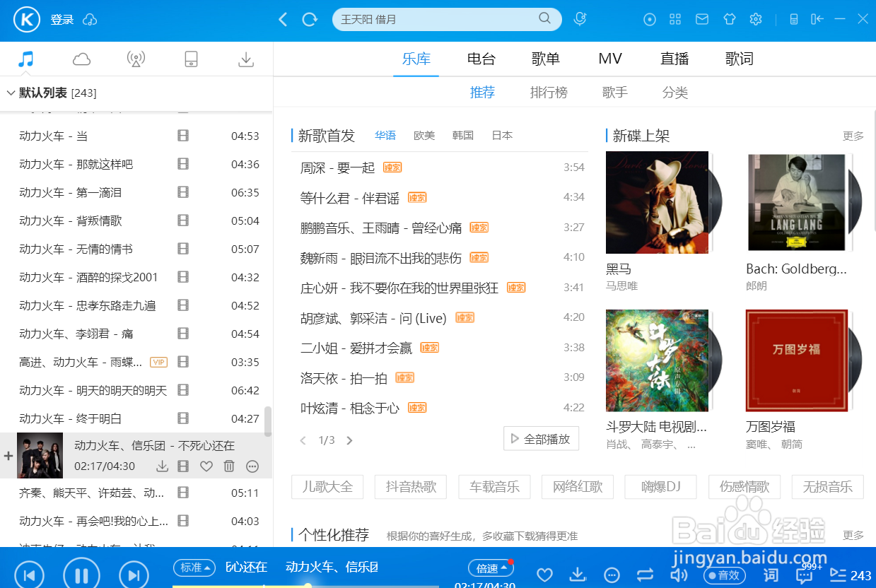The height and width of the screenshot is (588, 876).
Task: Open the cloud sync icon beside 登录
Action: click(90, 20)
